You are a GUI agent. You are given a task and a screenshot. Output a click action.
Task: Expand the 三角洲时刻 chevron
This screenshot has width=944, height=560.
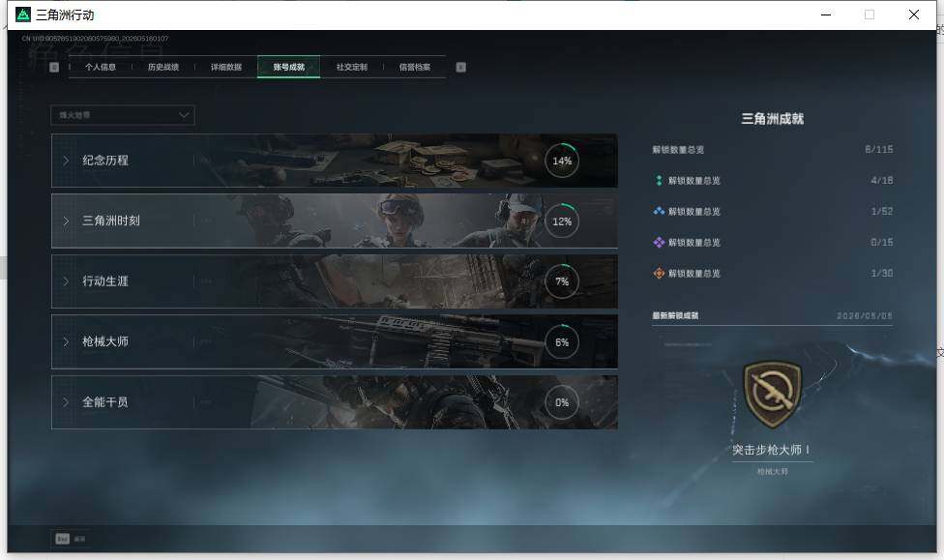coord(66,221)
